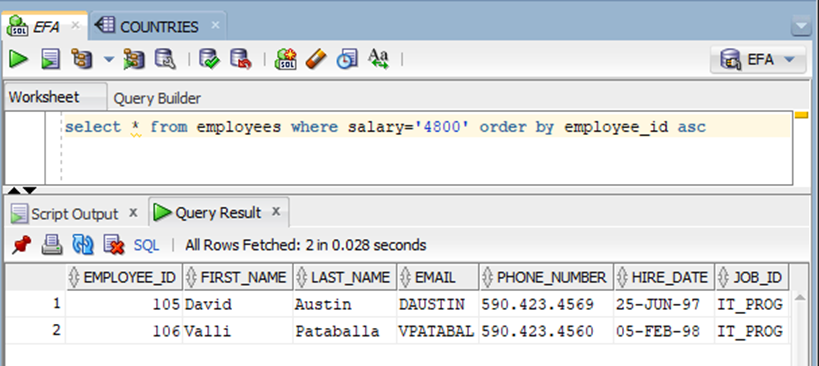This screenshot has height=366, width=819.
Task: Select the IT_PROG cell in David's row
Action: 752,304
